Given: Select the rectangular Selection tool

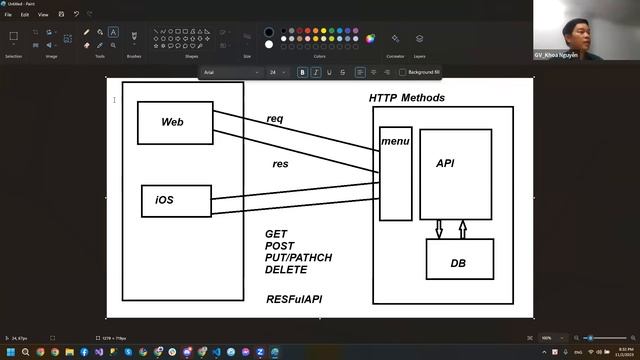Looking at the screenshot, I should pyautogui.click(x=13, y=36).
